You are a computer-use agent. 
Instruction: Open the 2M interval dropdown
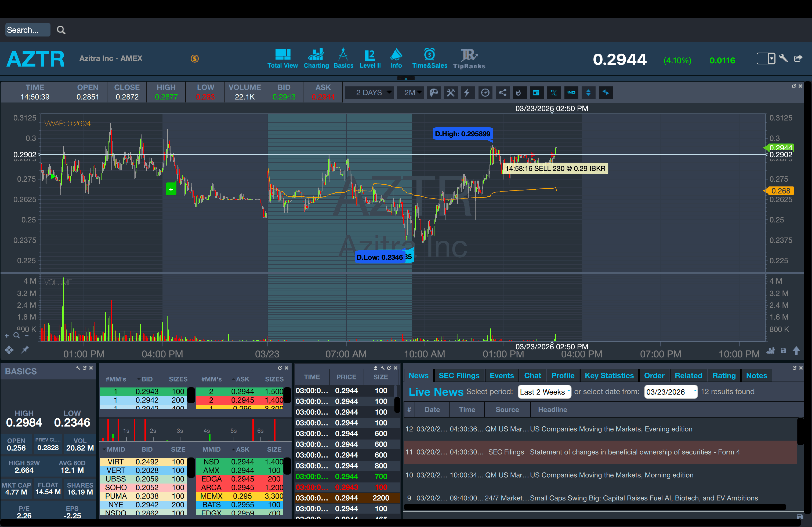pos(410,93)
